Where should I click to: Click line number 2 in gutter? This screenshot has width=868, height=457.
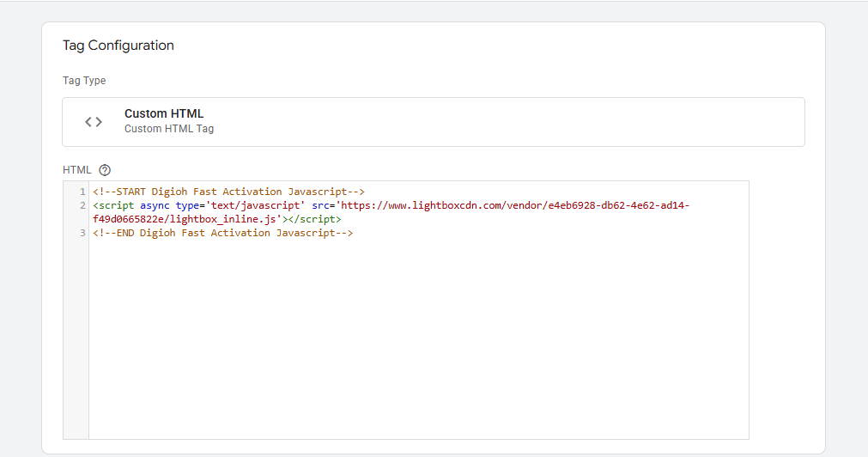coord(82,205)
